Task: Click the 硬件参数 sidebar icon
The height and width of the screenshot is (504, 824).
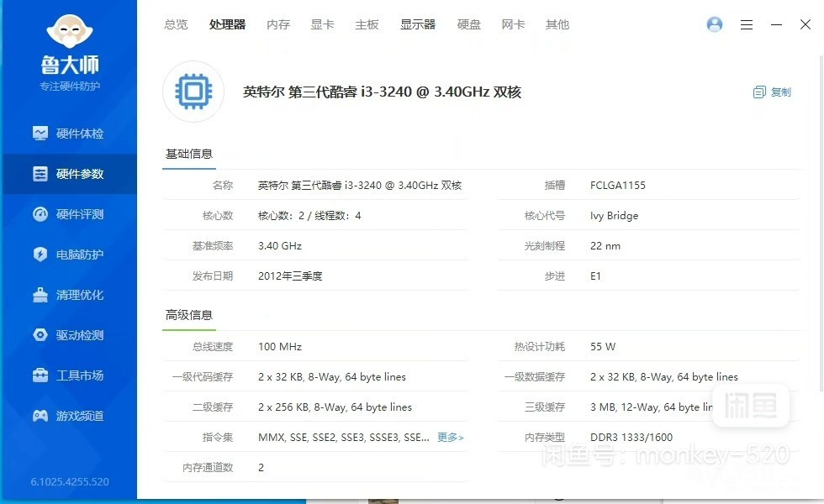Action: 40,174
